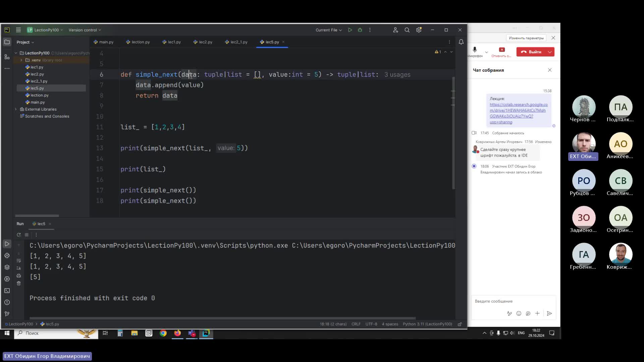Open Search Everywhere magnifier icon
This screenshot has width=644, height=362.
coord(407,30)
